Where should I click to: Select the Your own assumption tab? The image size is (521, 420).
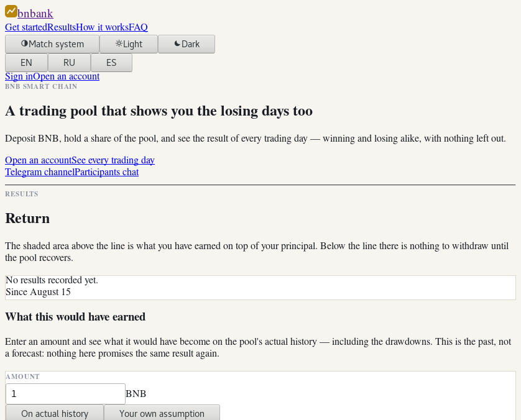(162, 413)
